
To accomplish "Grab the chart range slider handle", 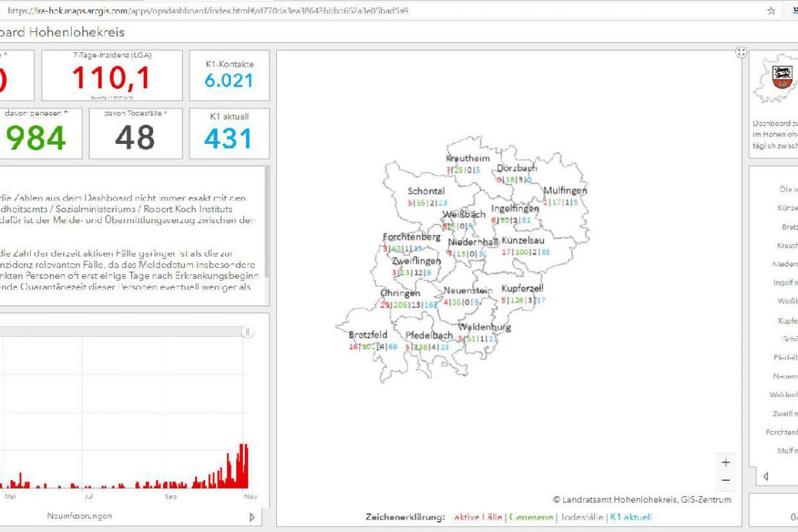I will pos(248,332).
